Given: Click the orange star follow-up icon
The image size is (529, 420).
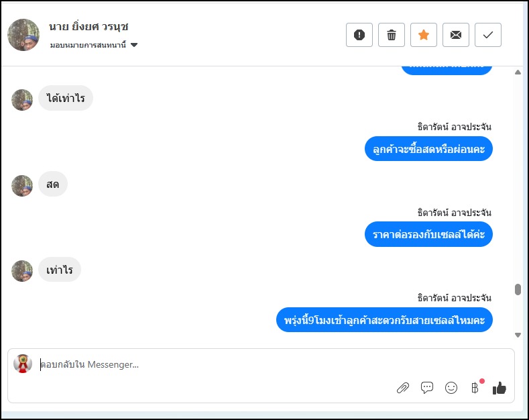Looking at the screenshot, I should (x=424, y=35).
